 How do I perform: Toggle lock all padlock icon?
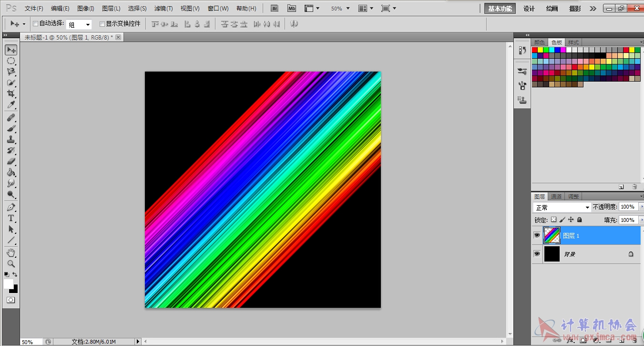coord(579,220)
